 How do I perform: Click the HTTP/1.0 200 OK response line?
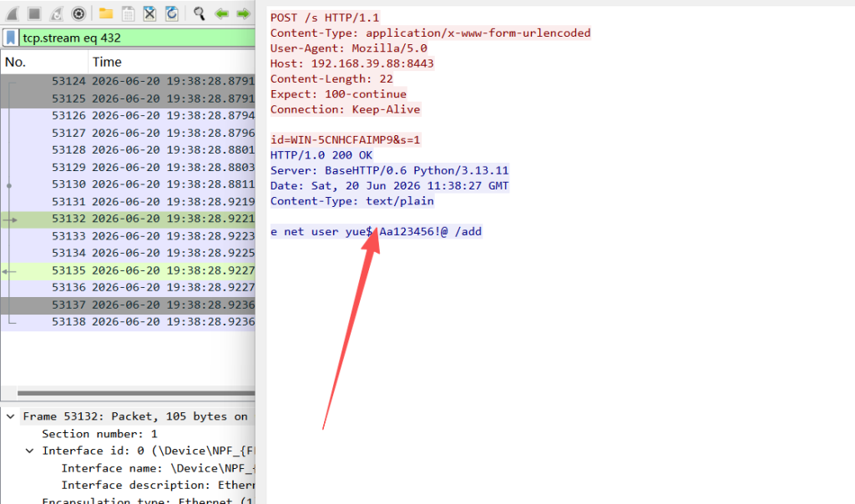(x=321, y=154)
